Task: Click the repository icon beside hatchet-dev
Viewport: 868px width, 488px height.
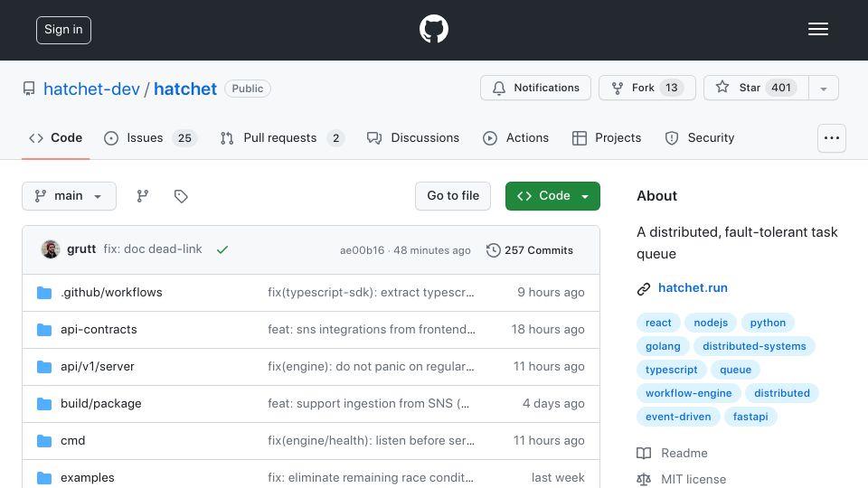Action: click(29, 89)
